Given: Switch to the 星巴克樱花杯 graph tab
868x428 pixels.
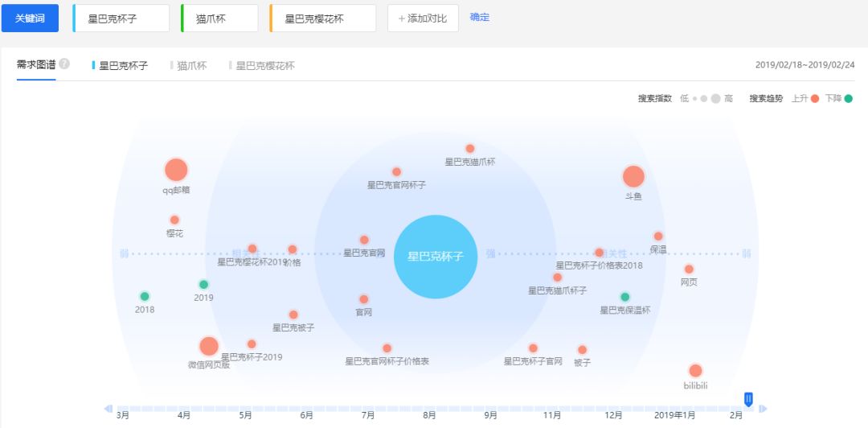Looking at the screenshot, I should click(262, 65).
